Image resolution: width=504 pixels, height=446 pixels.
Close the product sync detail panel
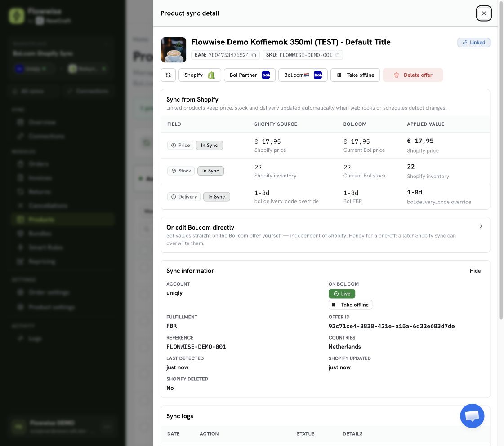tap(484, 13)
